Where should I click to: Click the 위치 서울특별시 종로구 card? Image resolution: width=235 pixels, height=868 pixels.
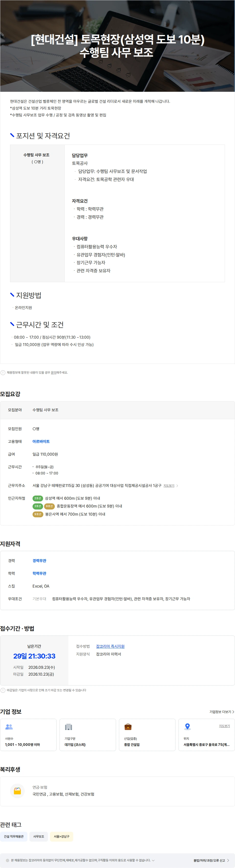[207, 735]
